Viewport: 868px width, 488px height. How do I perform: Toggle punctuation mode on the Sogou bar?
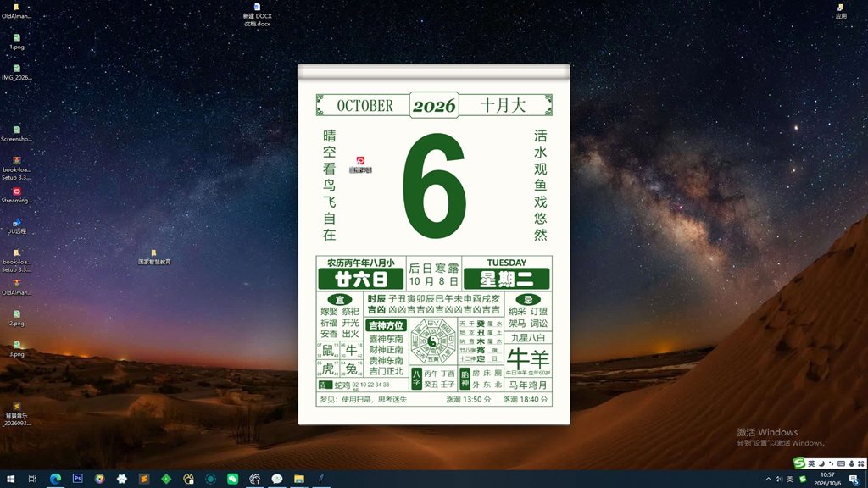tap(831, 463)
